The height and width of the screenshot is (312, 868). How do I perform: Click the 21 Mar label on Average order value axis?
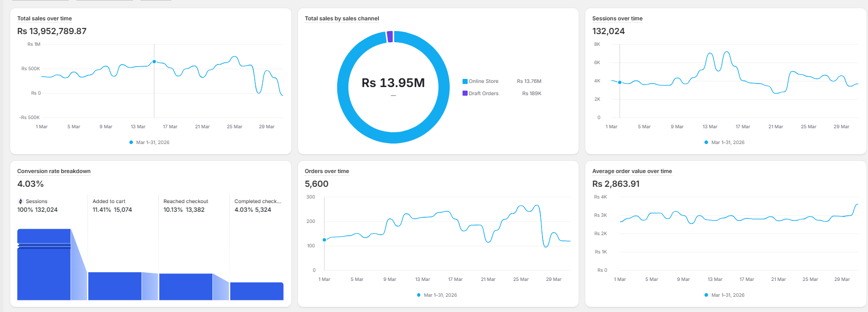tap(778, 279)
